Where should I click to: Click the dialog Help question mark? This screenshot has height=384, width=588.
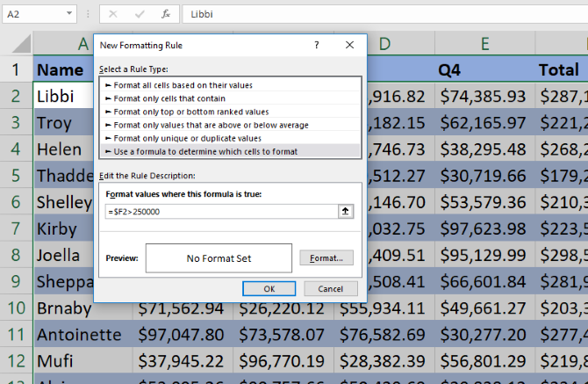coord(317,45)
